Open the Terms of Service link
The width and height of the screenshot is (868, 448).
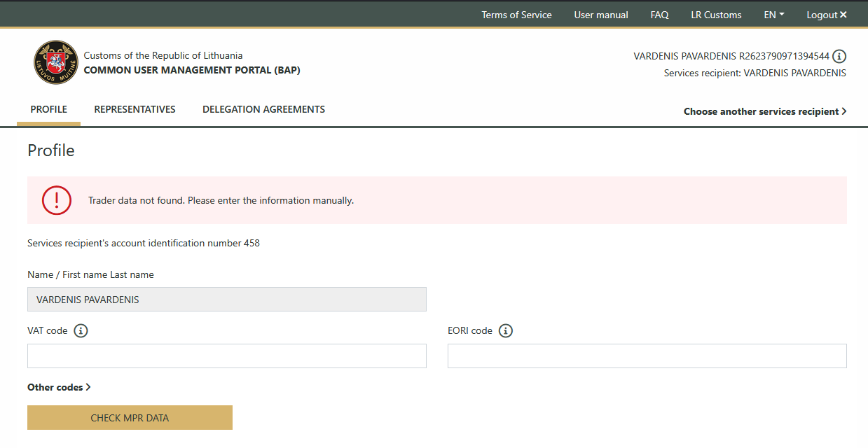click(516, 15)
